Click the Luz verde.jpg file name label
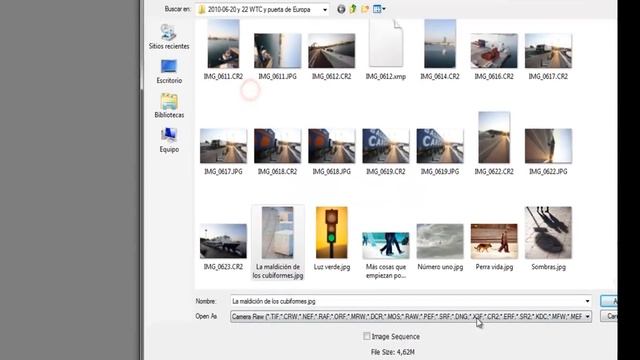The width and height of the screenshot is (640, 360). pyautogui.click(x=332, y=267)
